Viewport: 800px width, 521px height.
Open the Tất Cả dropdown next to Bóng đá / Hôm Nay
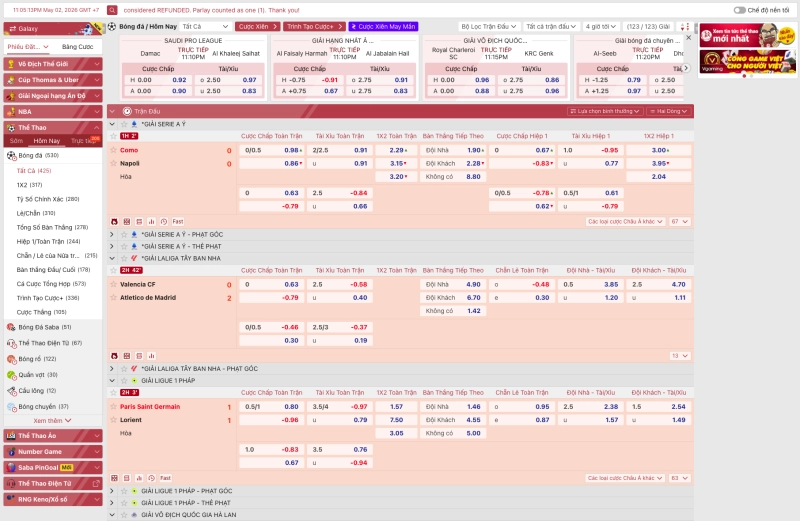[x=205, y=27]
